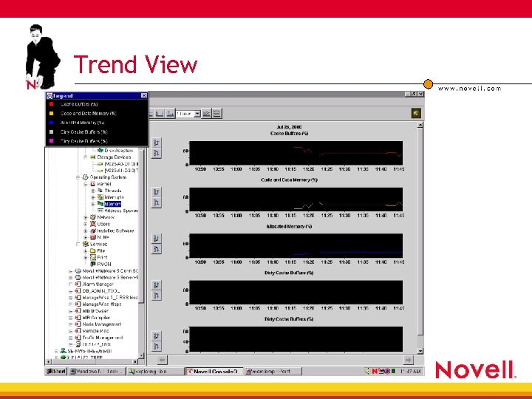The height and width of the screenshot is (399, 532).
Task: Click the Memory tree node icon
Action: [100, 204]
